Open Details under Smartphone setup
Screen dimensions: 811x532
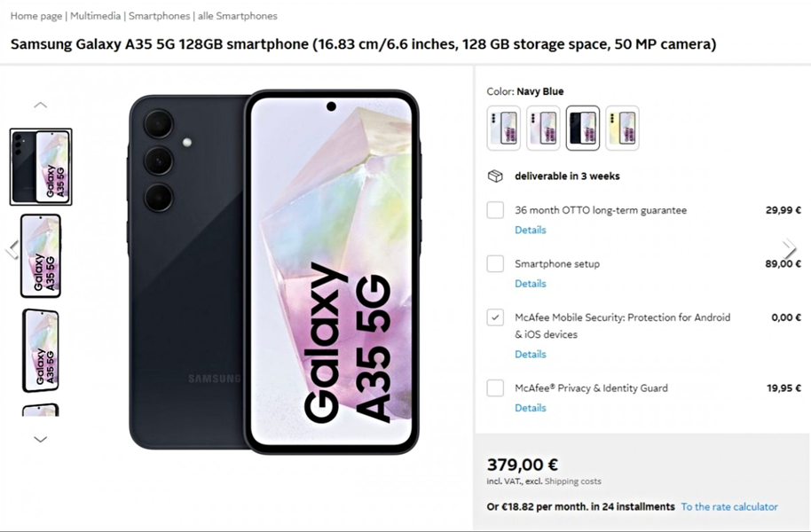coord(530,284)
